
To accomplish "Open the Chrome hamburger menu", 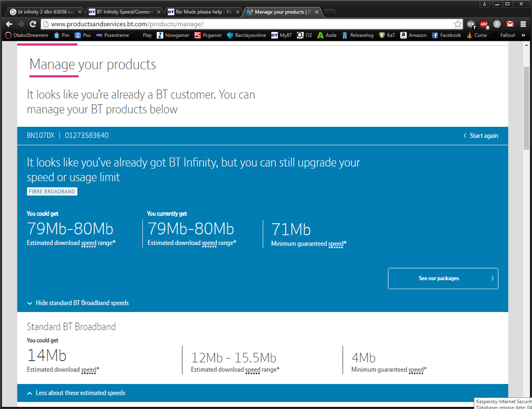I will coord(523,24).
